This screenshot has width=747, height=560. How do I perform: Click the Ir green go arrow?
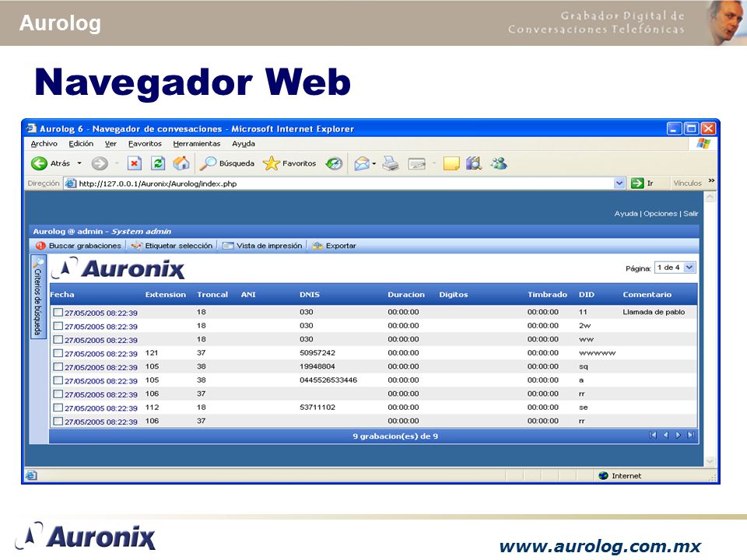637,184
